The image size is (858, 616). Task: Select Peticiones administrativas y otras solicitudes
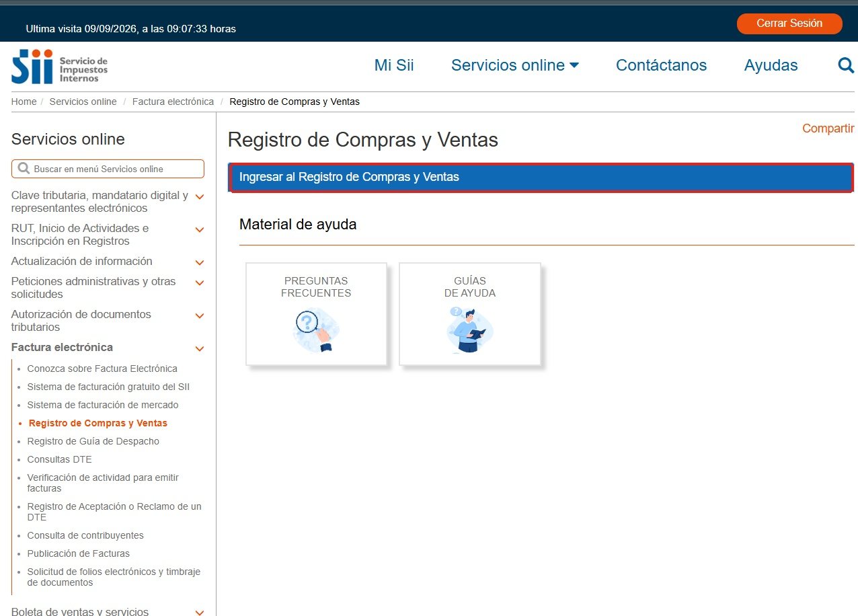click(93, 288)
